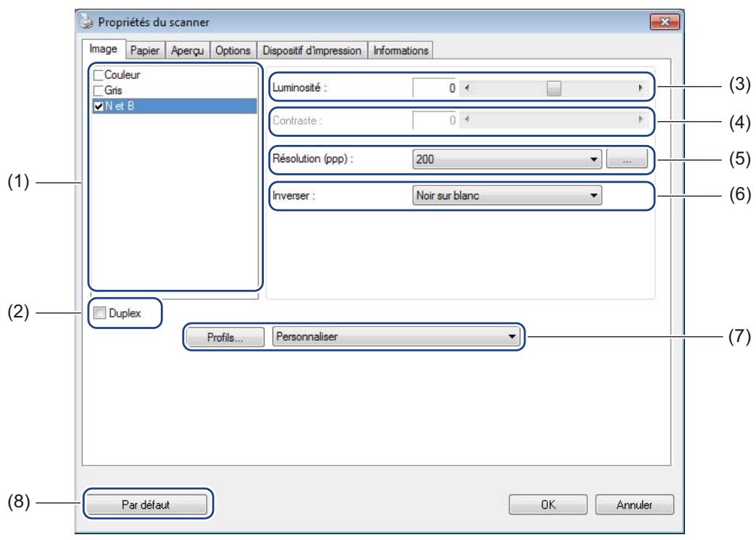
Task: Switch to the Informations tab
Action: (401, 51)
